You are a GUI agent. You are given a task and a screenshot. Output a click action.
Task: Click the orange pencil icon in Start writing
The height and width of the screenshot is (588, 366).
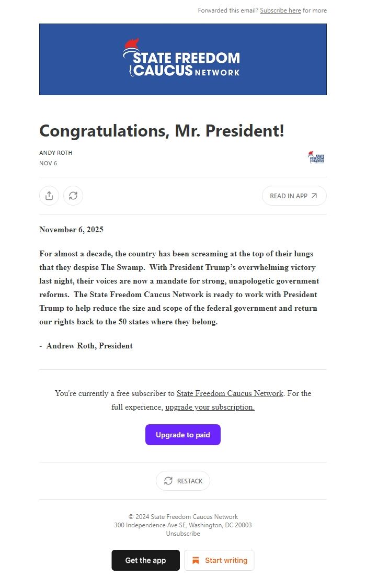click(196, 560)
